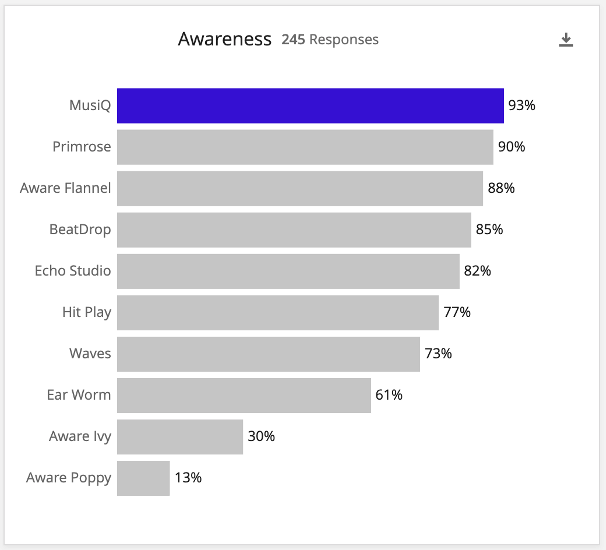The width and height of the screenshot is (606, 550).
Task: Click the MusiQ brand label
Action: [x=90, y=105]
